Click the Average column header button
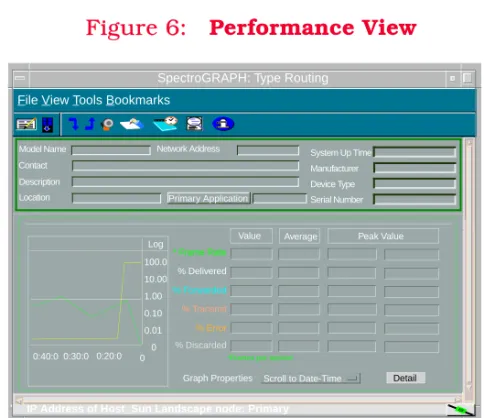This screenshot has width=484, height=418. coord(300,236)
